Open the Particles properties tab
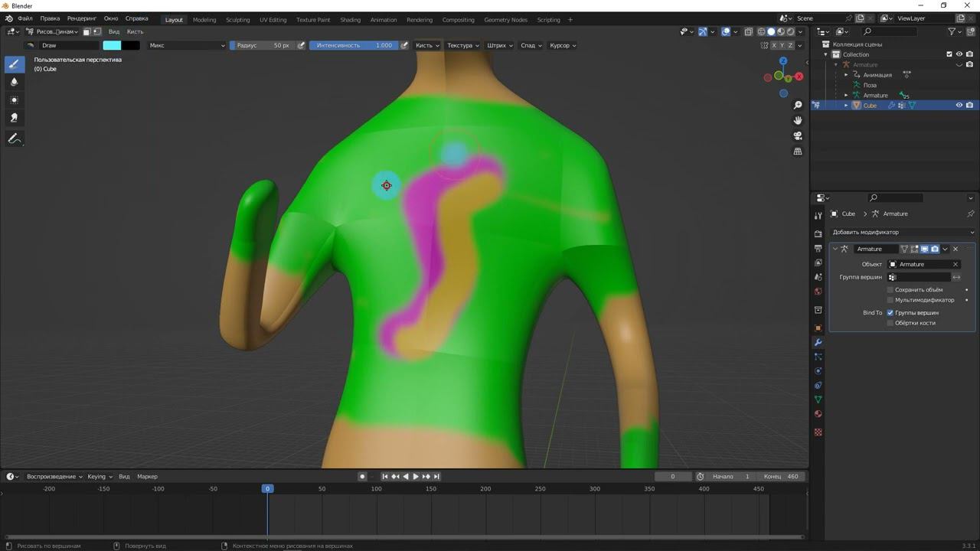This screenshot has height=551, width=980. (x=818, y=357)
